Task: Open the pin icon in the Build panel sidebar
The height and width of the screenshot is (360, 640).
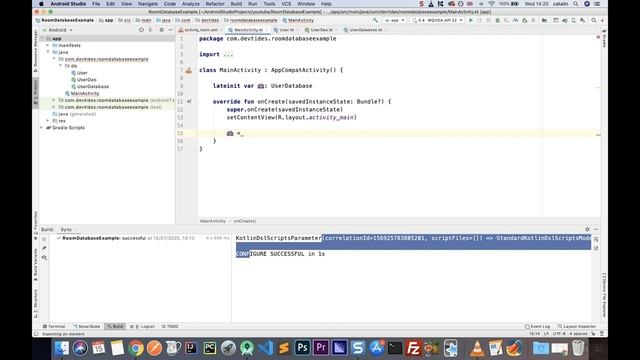Action: pos(44,249)
